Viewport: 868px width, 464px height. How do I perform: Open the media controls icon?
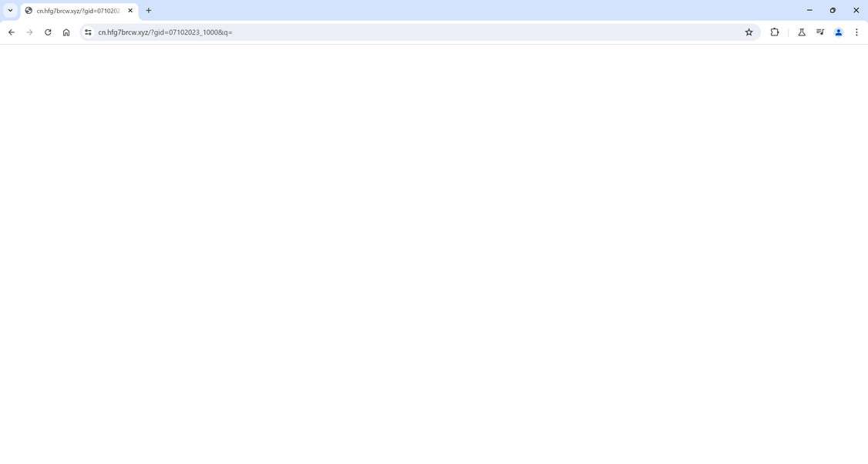[819, 32]
